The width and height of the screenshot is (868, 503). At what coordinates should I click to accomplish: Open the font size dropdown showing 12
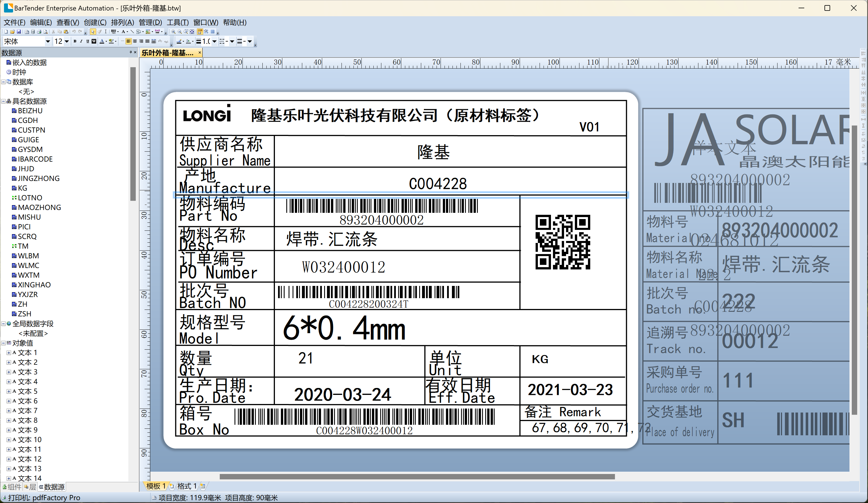[x=67, y=41]
